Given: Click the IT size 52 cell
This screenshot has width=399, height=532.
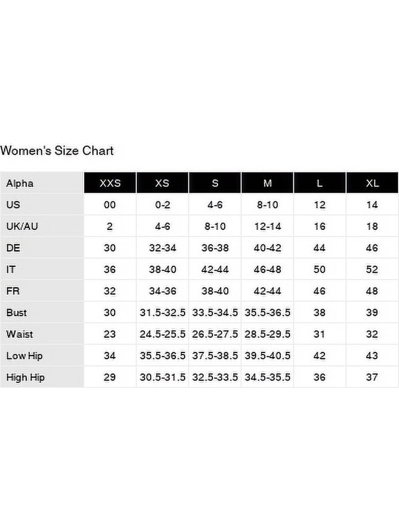Looking at the screenshot, I should point(372,269).
